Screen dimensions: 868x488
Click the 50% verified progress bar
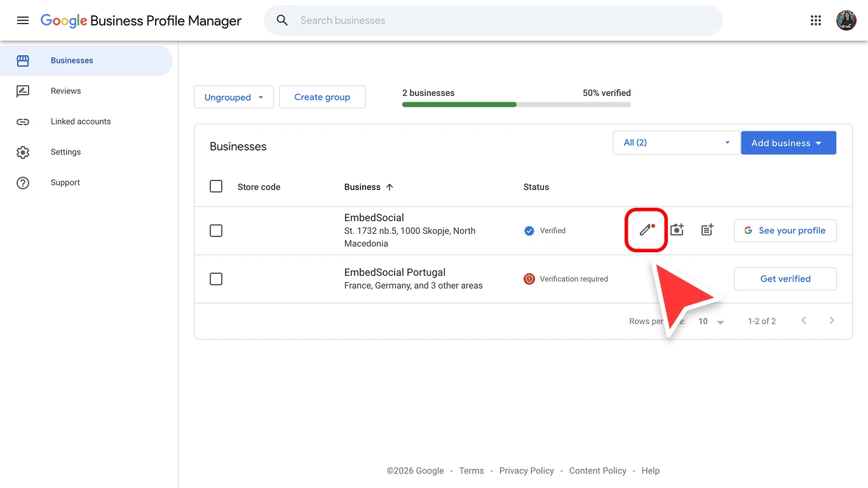(516, 104)
